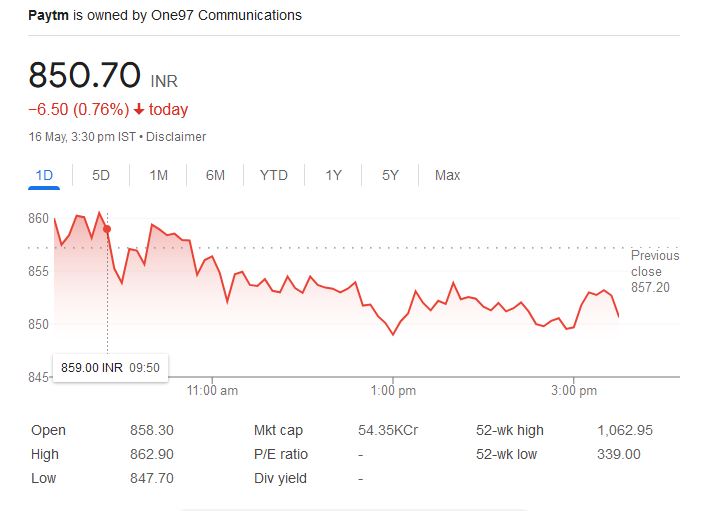The width and height of the screenshot is (709, 511).
Task: Click the 11:00 am axis label
Action: (212, 390)
